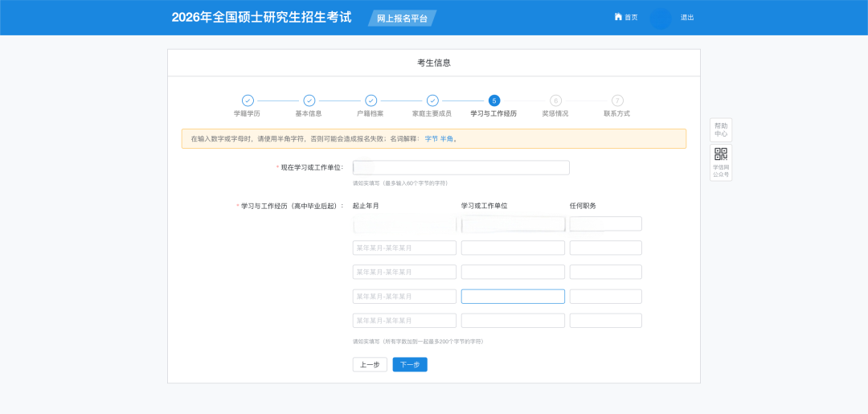Image resolution: width=868 pixels, height=414 pixels.
Task: Open the 帮助中心 side button
Action: point(721,129)
